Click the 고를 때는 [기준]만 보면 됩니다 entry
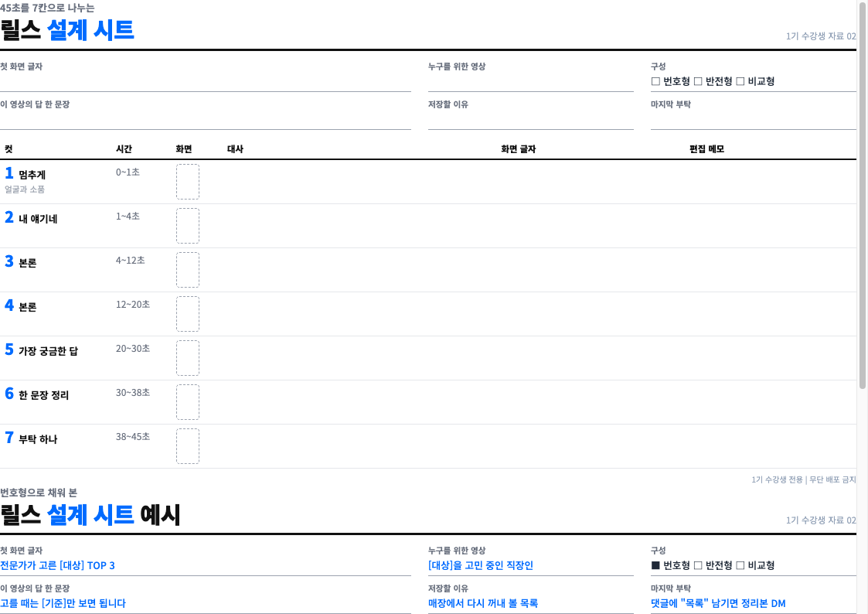 coord(63,603)
